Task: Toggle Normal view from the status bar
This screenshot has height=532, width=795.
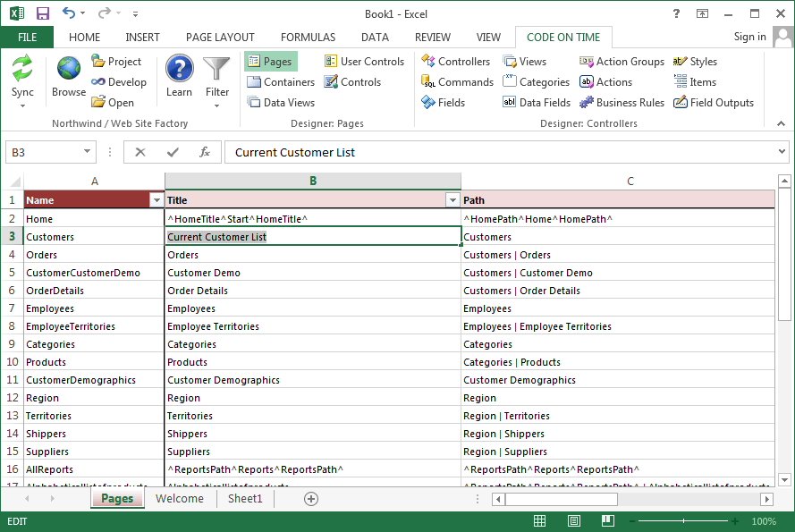Action: 539,520
